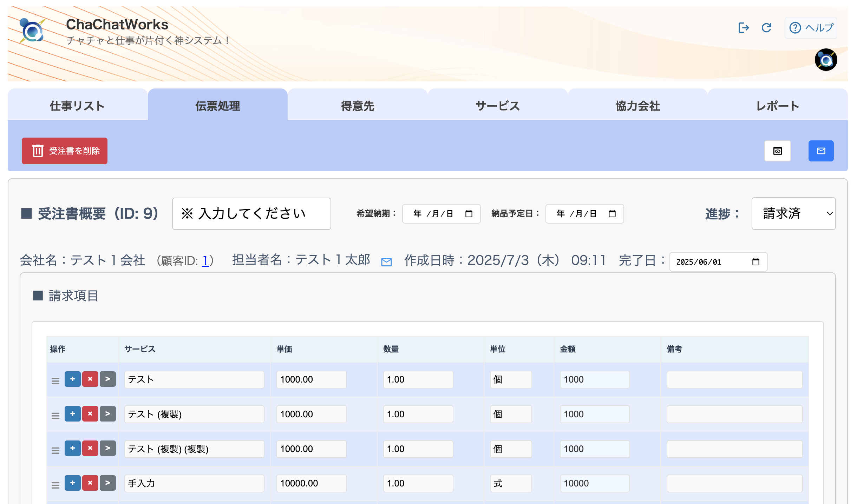This screenshot has height=504, width=857.
Task: Click the preview eye icon button
Action: [x=778, y=151]
